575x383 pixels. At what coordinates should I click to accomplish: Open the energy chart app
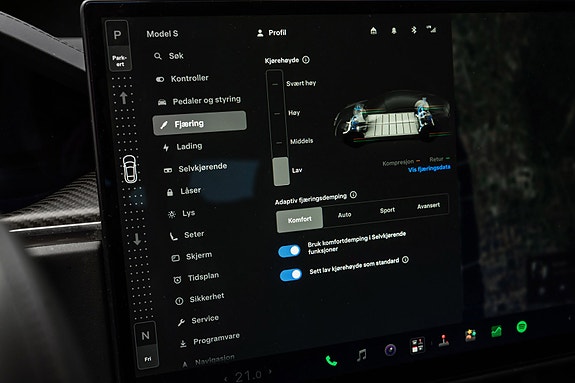point(496,331)
